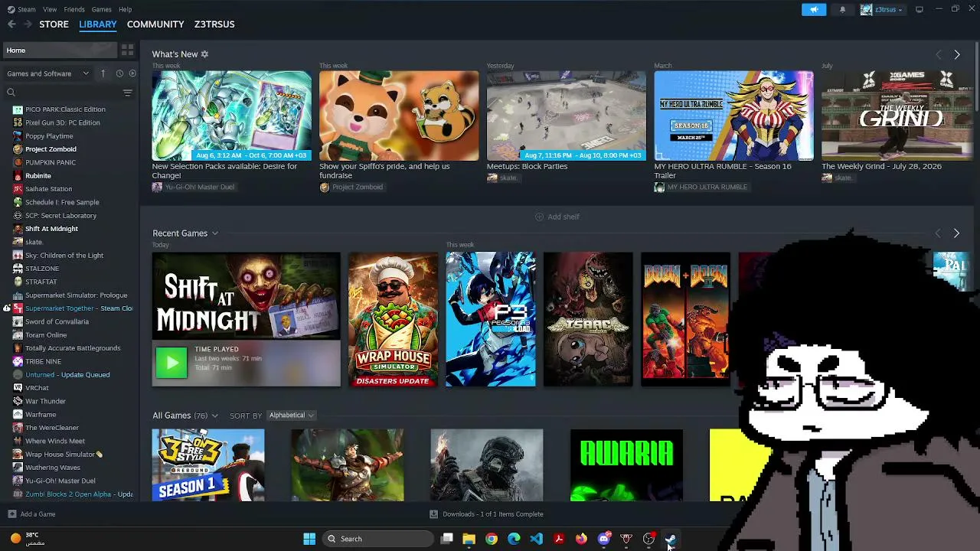This screenshot has height=551, width=980.
Task: Open Microsoft Edge from the taskbar
Action: click(x=514, y=539)
